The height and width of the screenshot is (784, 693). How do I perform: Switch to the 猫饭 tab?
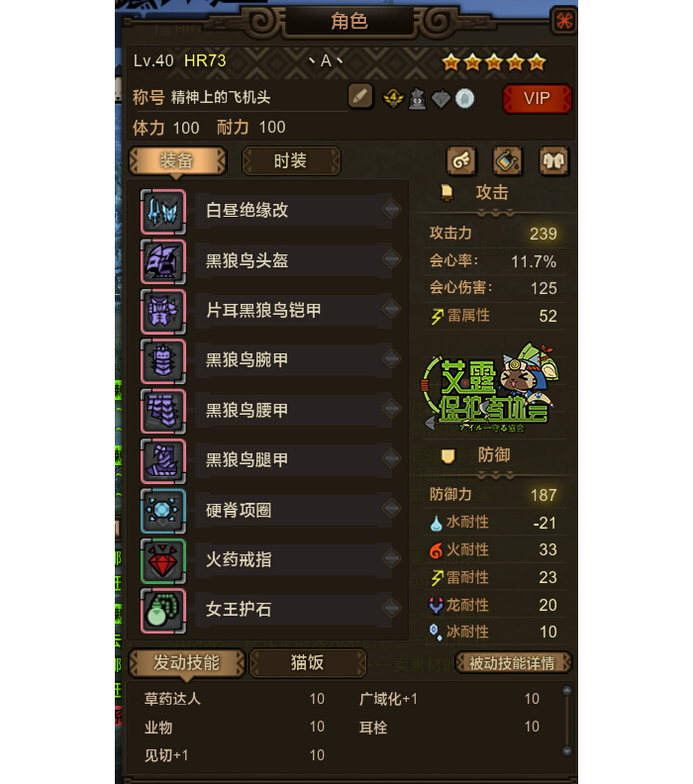tap(308, 663)
